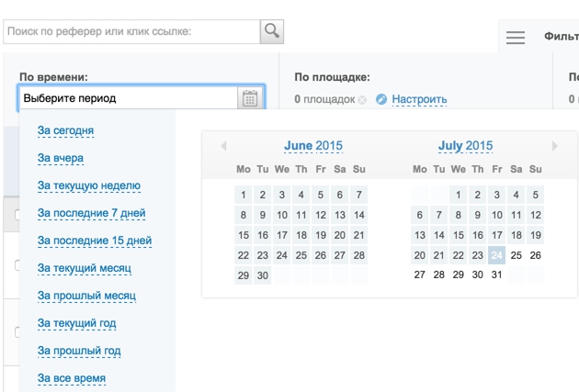Viewport: 579px width, 392px height.
Task: Go to previous month with left arrow
Action: tap(223, 146)
